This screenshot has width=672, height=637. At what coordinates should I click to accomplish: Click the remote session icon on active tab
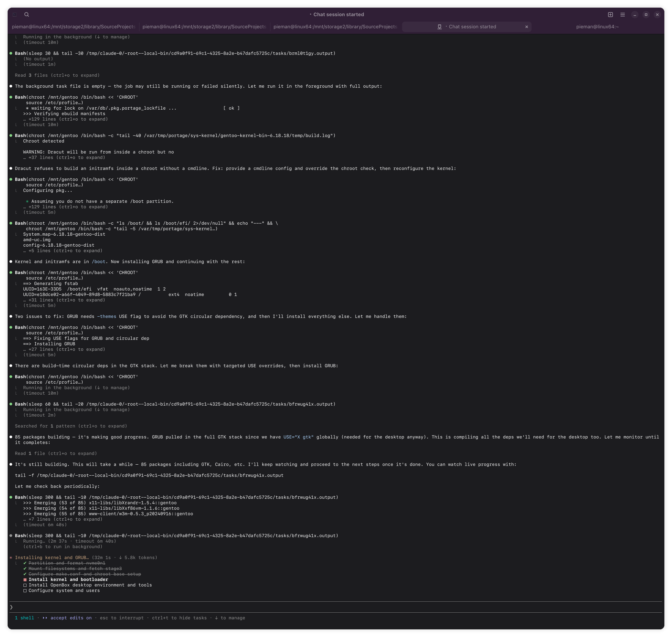pyautogui.click(x=439, y=27)
